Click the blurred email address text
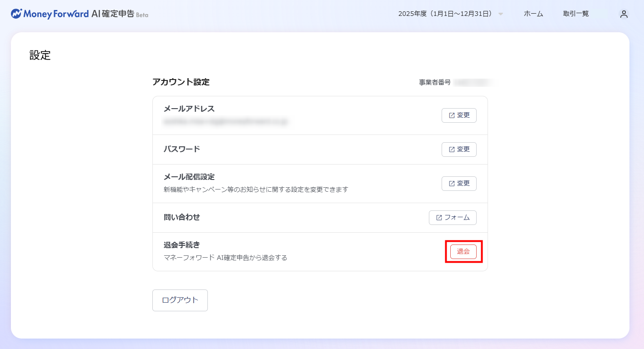 tap(226, 122)
